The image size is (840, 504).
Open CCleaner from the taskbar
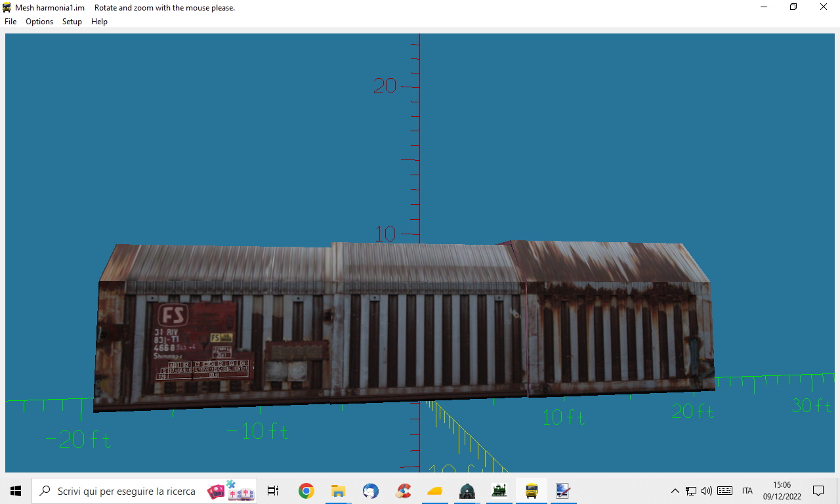[x=403, y=491]
